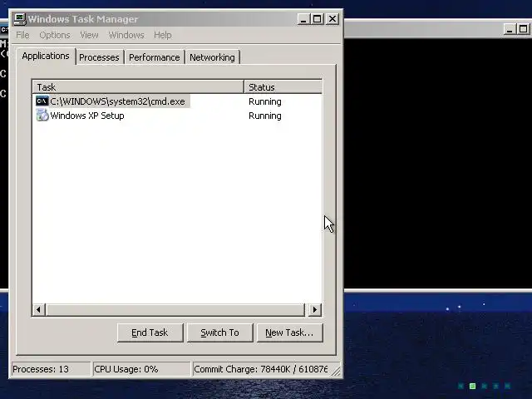The width and height of the screenshot is (532, 399).
Task: Click the End Task button
Action: coord(150,332)
